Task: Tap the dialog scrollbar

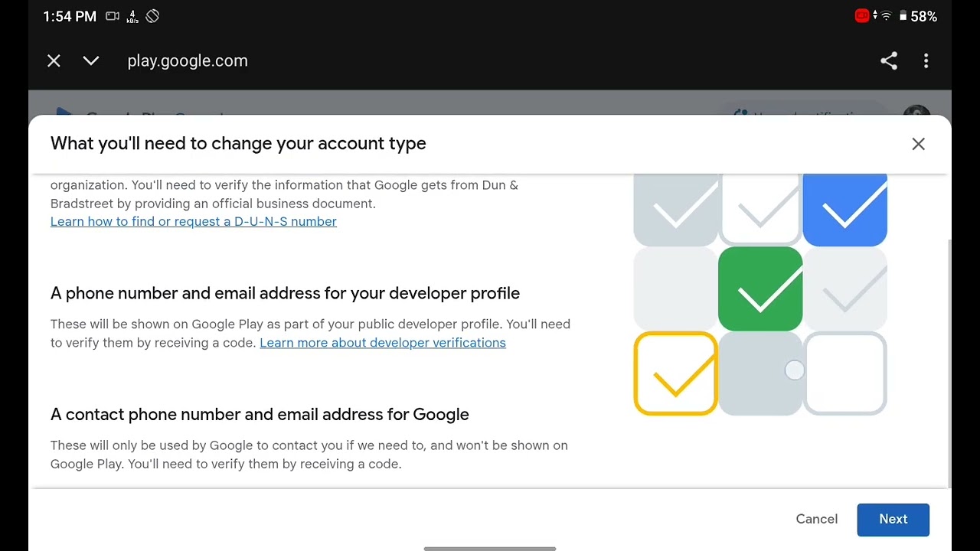Action: [x=949, y=362]
